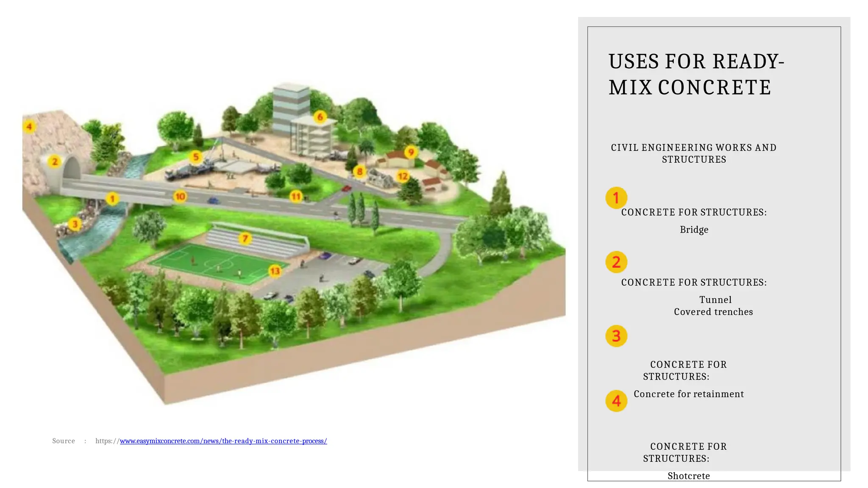
Task: Click marker 12 next to the houses
Action: pyautogui.click(x=403, y=176)
